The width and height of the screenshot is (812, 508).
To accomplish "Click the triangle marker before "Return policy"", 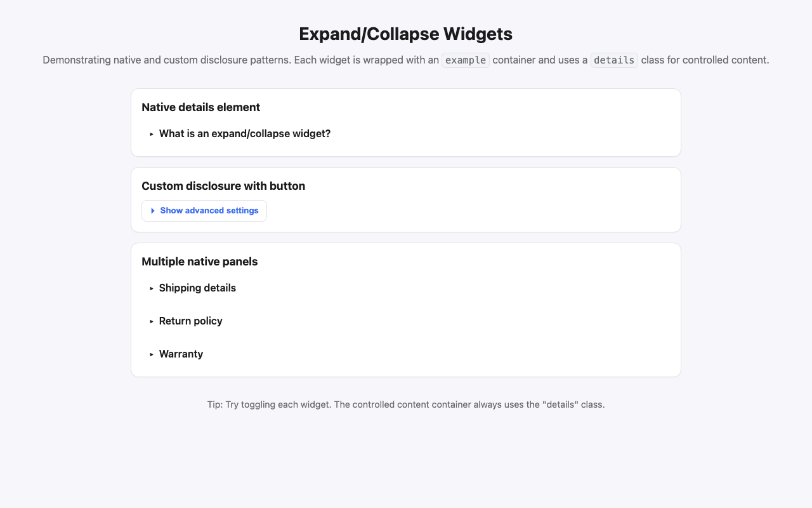I will [x=151, y=321].
